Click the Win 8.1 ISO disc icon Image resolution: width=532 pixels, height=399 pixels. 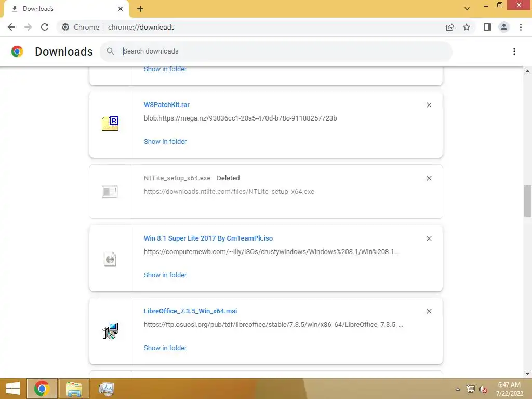point(110,259)
